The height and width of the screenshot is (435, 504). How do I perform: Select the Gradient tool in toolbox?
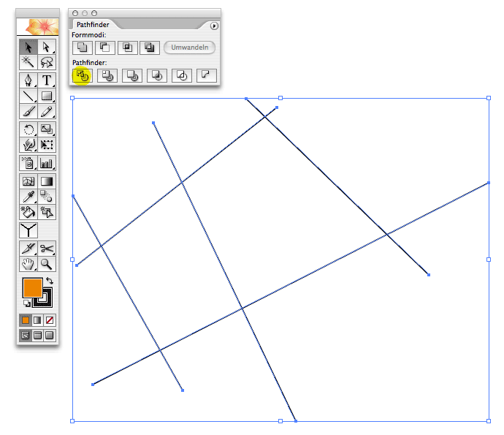(47, 181)
